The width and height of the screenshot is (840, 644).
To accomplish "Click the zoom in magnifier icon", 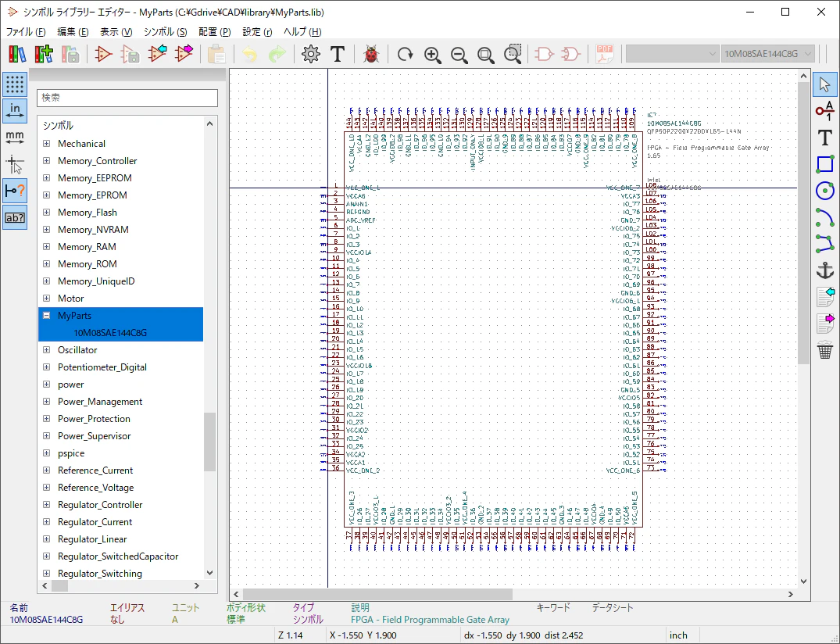I will pos(432,54).
